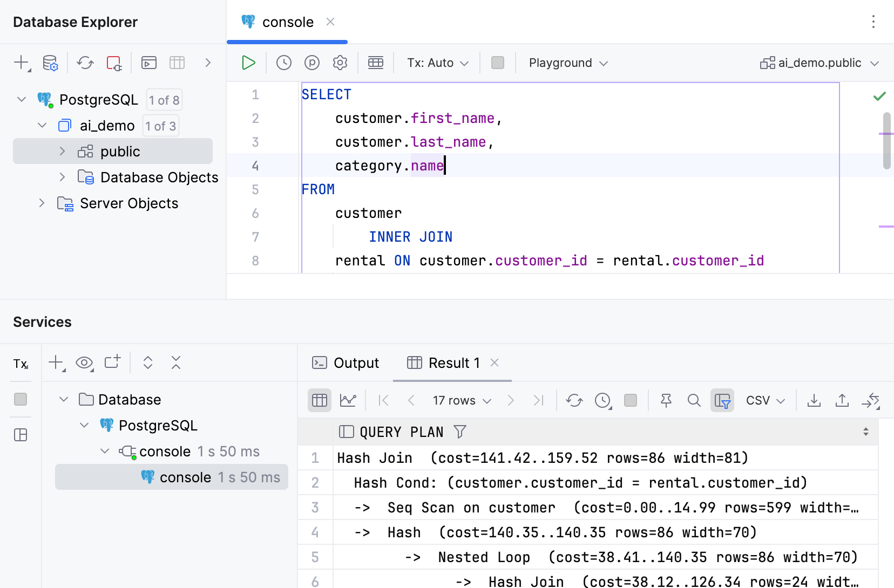Pin the Result 1 tab

click(666, 400)
